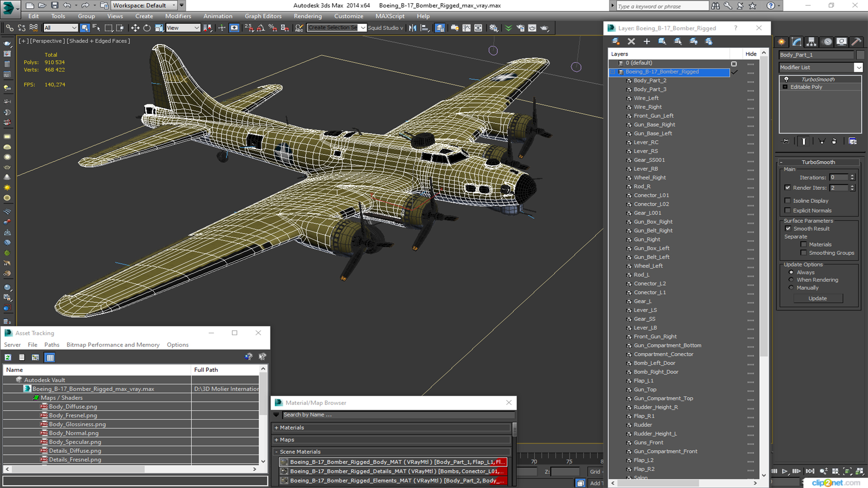
Task: Select Manually update option
Action: tap(791, 288)
